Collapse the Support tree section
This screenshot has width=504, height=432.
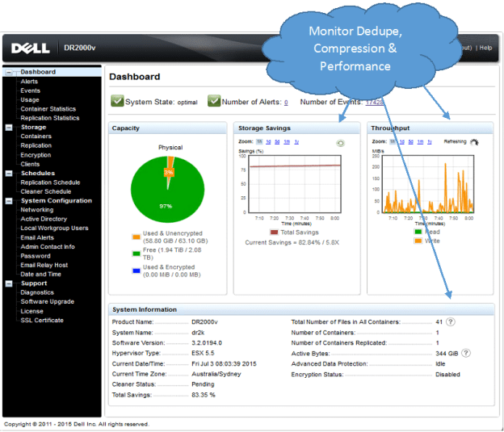click(x=9, y=283)
